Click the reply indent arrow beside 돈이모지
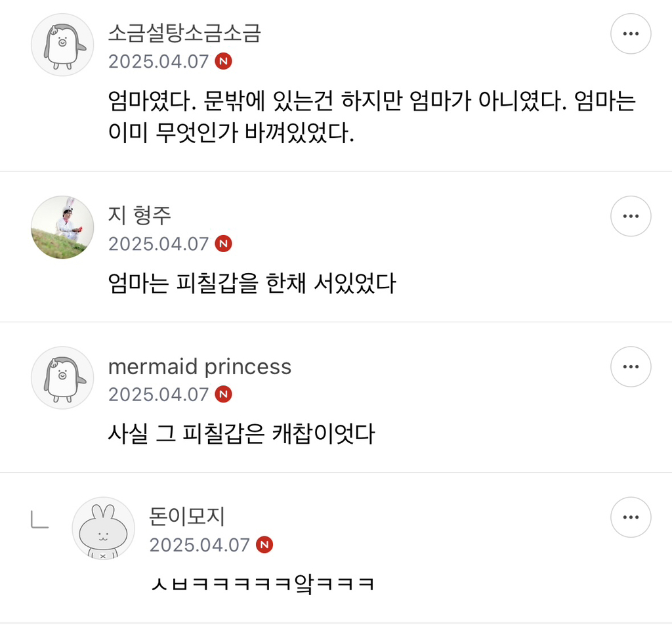Image resolution: width=672 pixels, height=625 pixels. (x=39, y=520)
